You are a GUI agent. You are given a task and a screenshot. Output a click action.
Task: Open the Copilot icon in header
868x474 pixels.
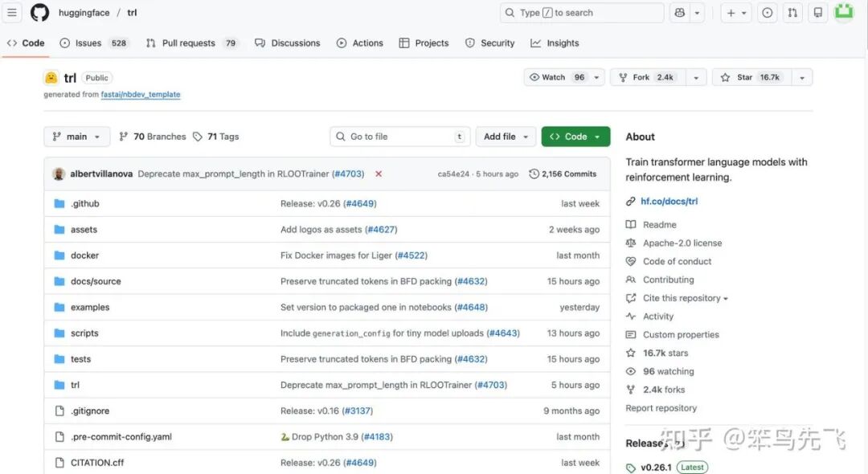[x=680, y=13]
